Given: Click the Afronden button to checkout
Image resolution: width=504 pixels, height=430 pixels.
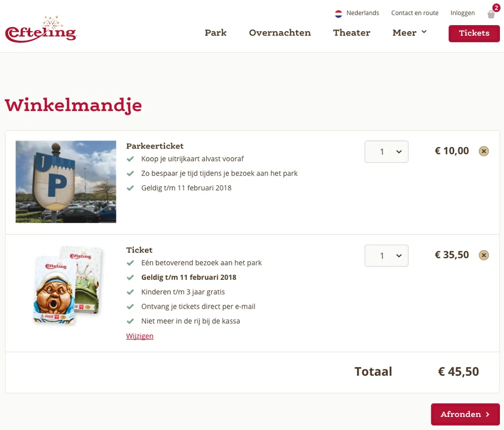Looking at the screenshot, I should tap(464, 414).
